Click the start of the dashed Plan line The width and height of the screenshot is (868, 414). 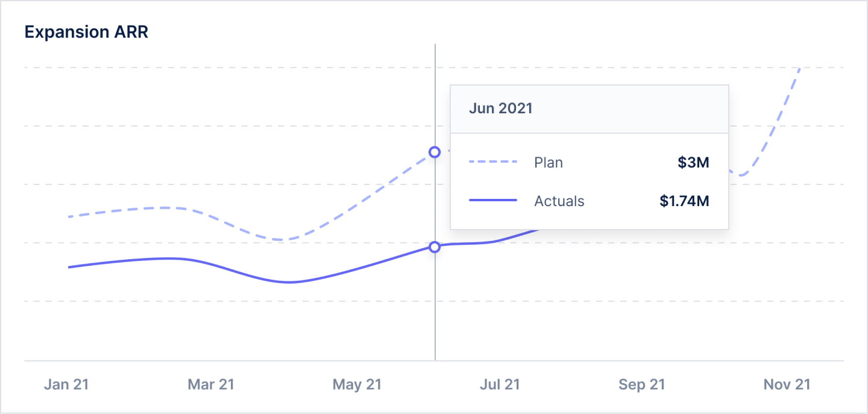point(70,216)
